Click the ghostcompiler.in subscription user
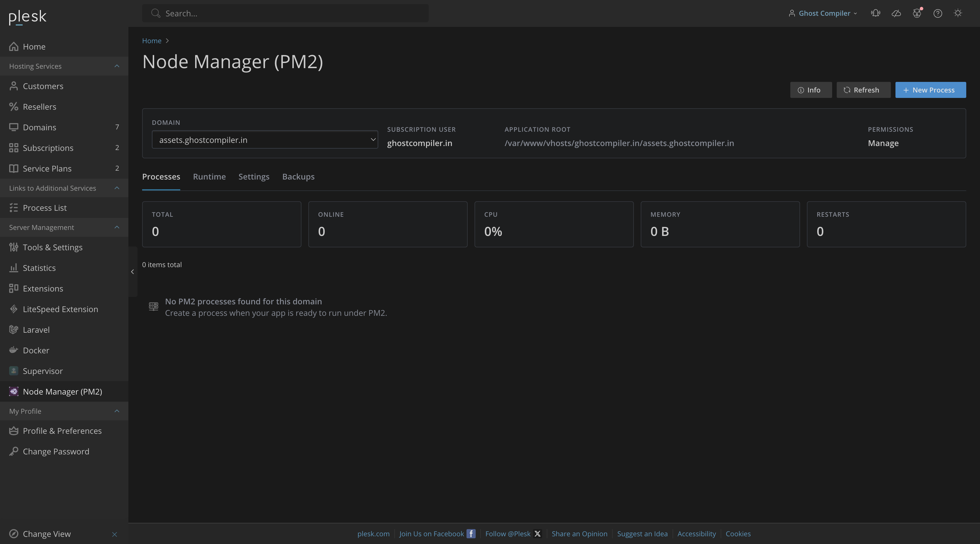The image size is (980, 544). 420,143
